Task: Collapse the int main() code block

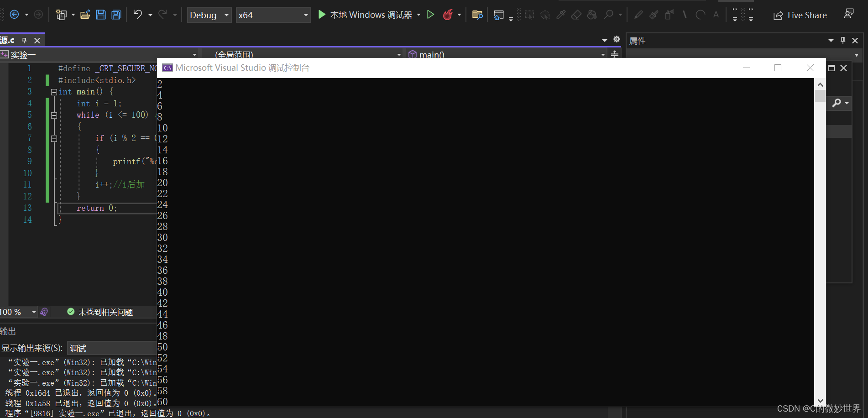Action: (x=54, y=92)
